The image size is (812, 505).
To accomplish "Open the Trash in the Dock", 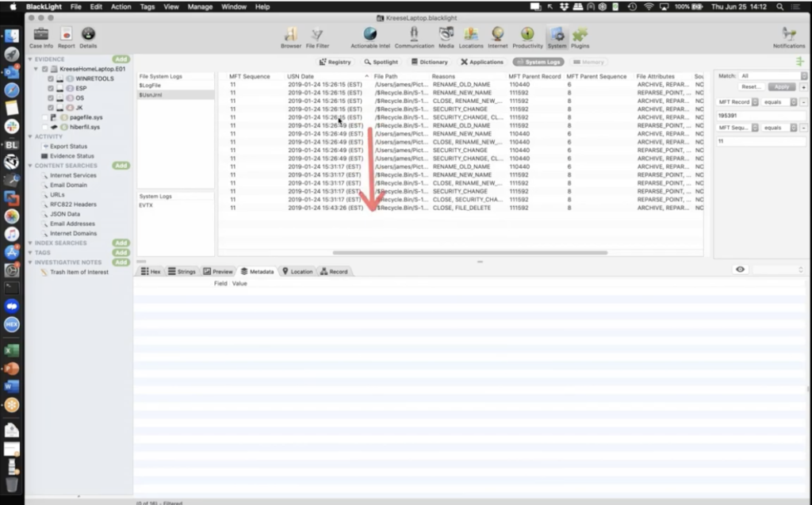I will click(x=11, y=484).
